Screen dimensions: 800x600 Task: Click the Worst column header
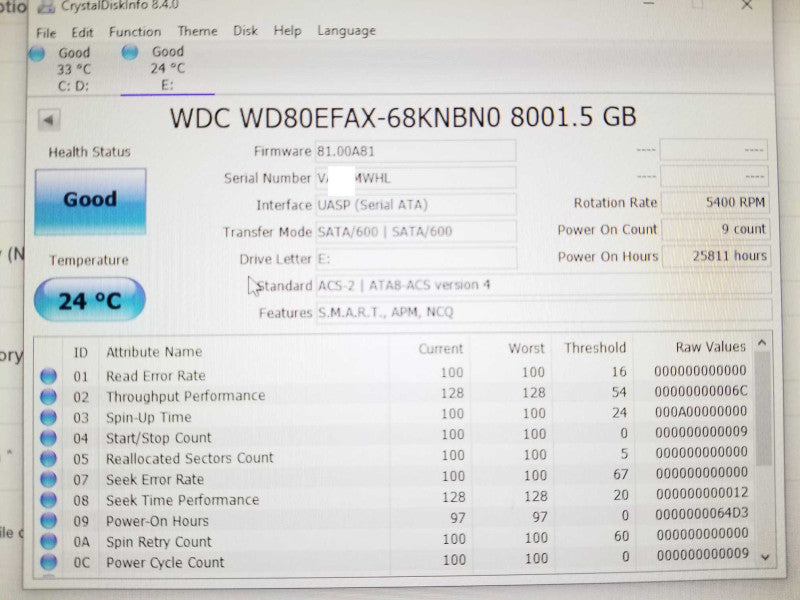[x=526, y=348]
